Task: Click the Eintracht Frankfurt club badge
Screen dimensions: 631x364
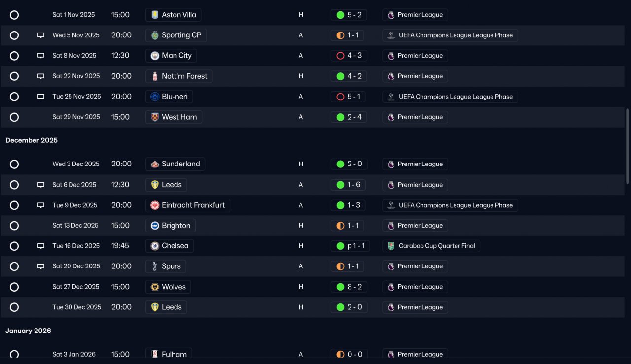Action: tap(155, 205)
